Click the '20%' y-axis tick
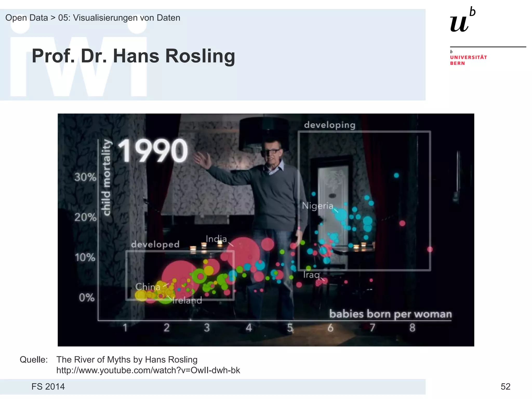 point(85,217)
